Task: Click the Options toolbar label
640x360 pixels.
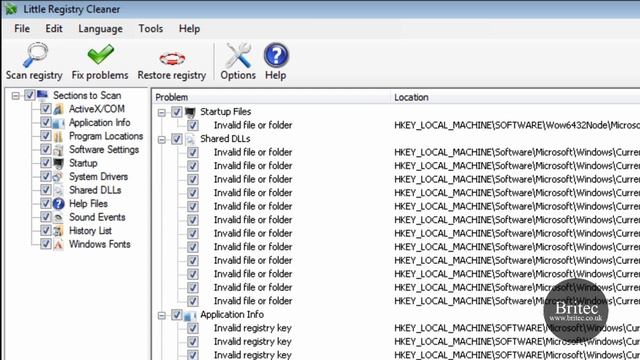Action: point(238,76)
